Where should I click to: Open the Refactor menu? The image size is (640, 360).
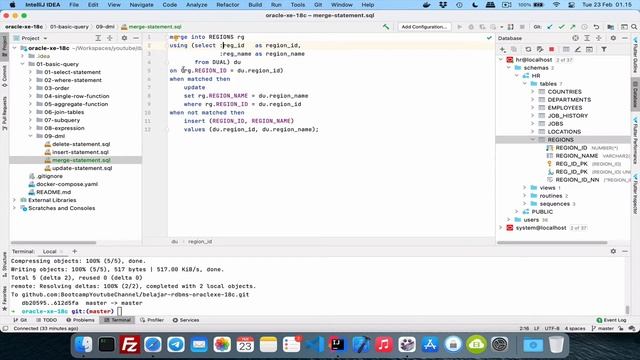tap(227, 5)
